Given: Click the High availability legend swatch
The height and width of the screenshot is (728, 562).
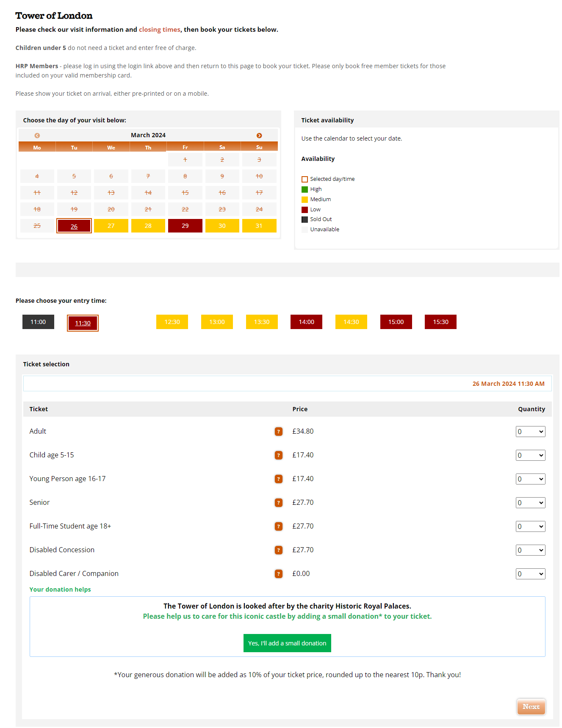Looking at the screenshot, I should point(305,189).
